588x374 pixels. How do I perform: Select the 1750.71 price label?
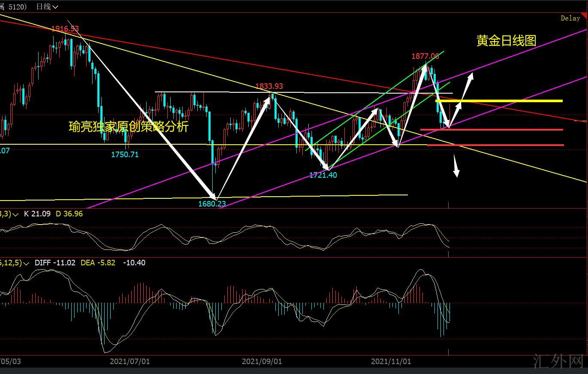tap(125, 155)
